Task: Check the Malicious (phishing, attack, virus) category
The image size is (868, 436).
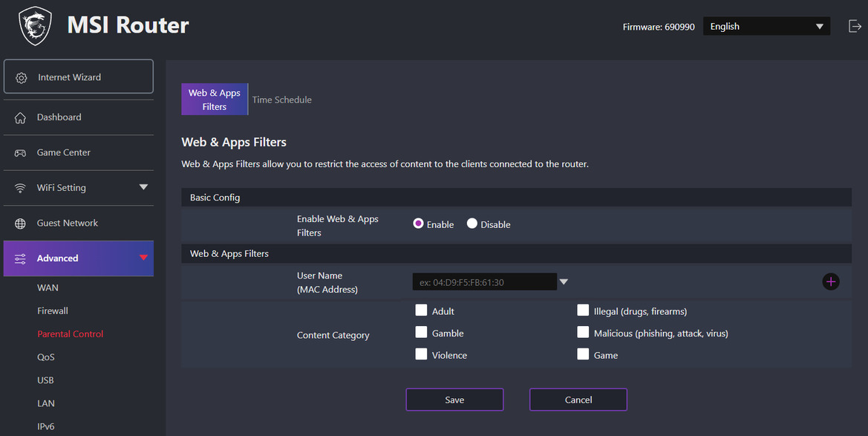Action: [583, 332]
